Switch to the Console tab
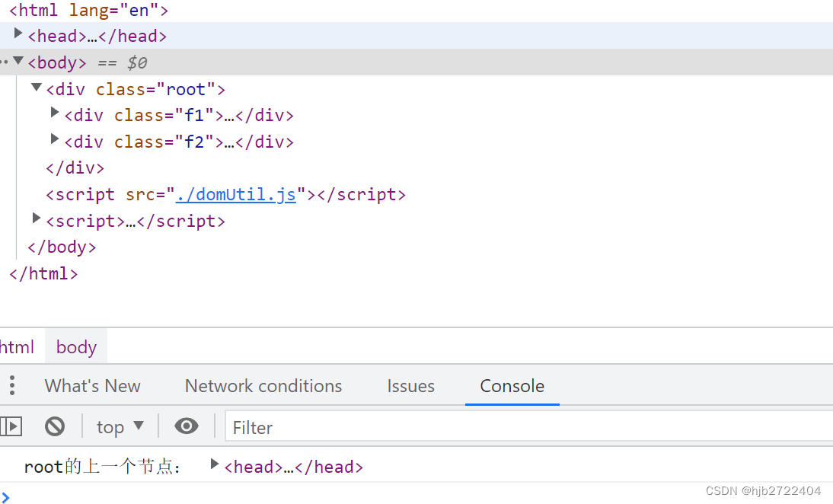The width and height of the screenshot is (833, 504). [512, 386]
